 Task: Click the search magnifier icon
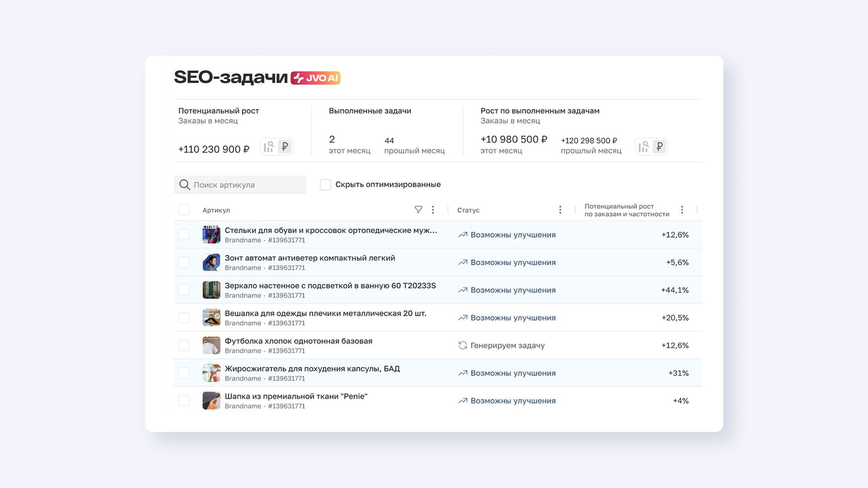(184, 185)
